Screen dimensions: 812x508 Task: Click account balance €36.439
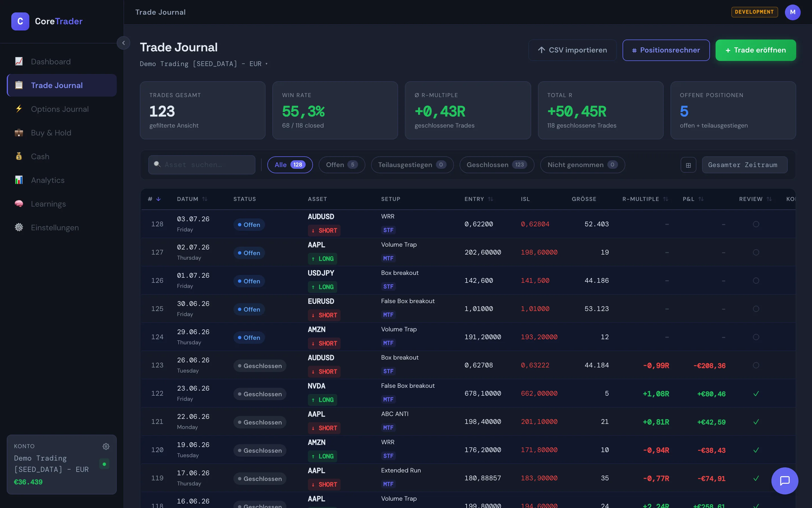[x=28, y=482]
